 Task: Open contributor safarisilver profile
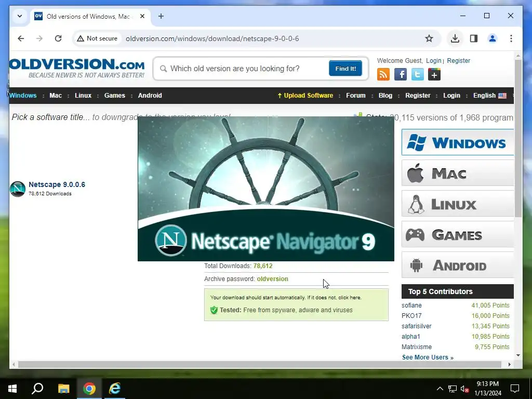416,326
